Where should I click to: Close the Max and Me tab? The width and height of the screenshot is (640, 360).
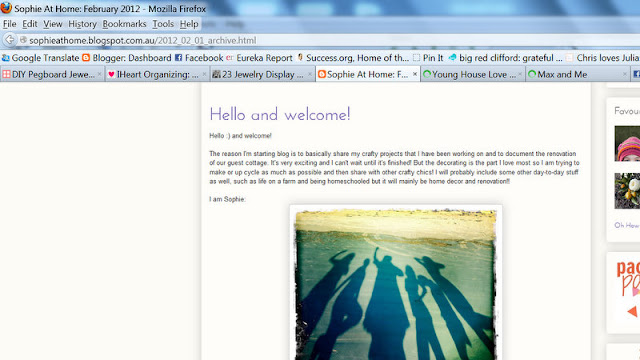625,74
